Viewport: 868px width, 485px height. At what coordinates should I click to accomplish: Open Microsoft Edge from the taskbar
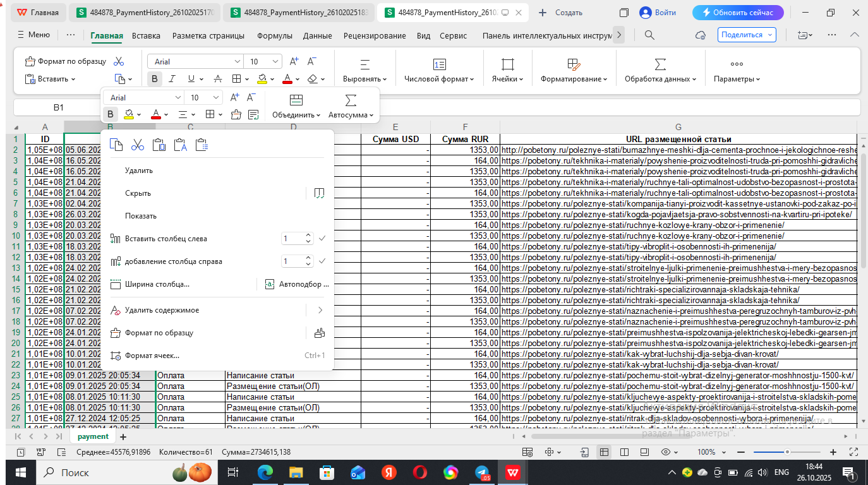tap(265, 472)
